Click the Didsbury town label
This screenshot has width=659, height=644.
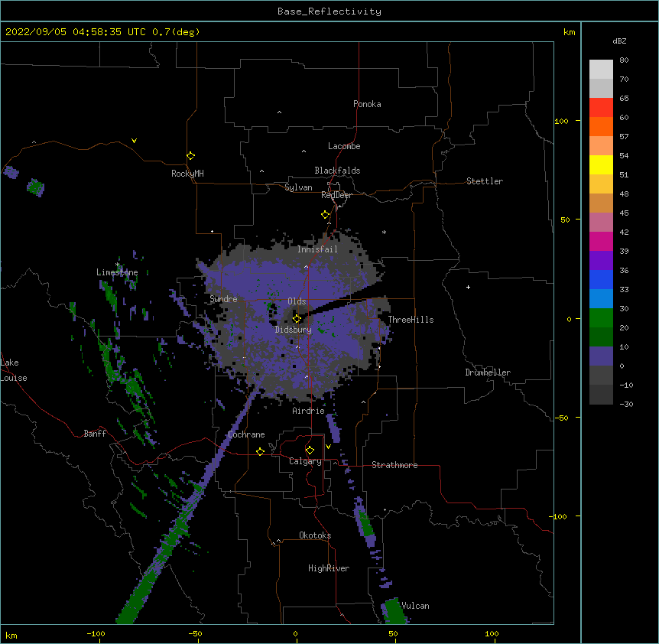click(294, 330)
